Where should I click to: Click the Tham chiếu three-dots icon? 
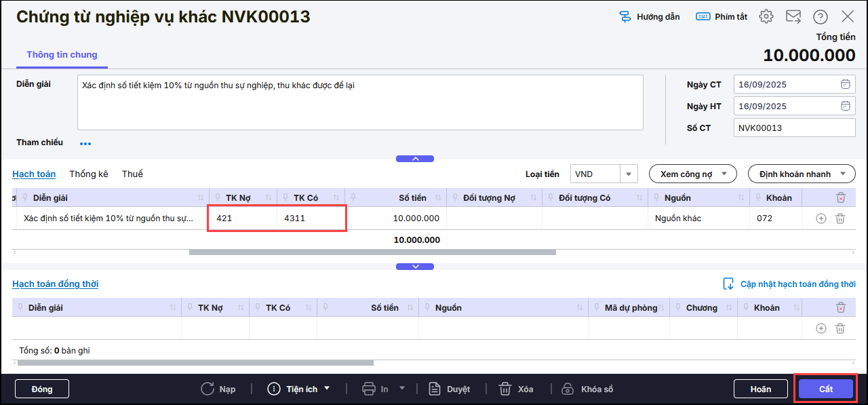(x=85, y=144)
